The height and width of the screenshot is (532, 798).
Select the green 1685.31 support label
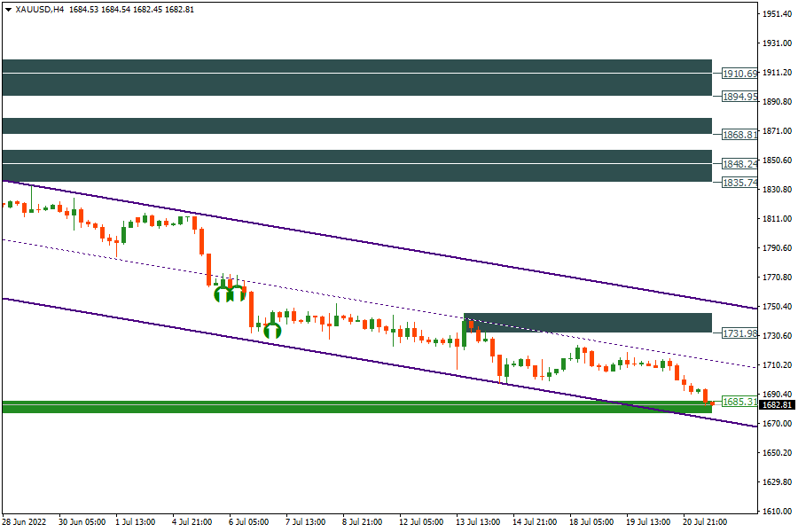[x=739, y=402]
